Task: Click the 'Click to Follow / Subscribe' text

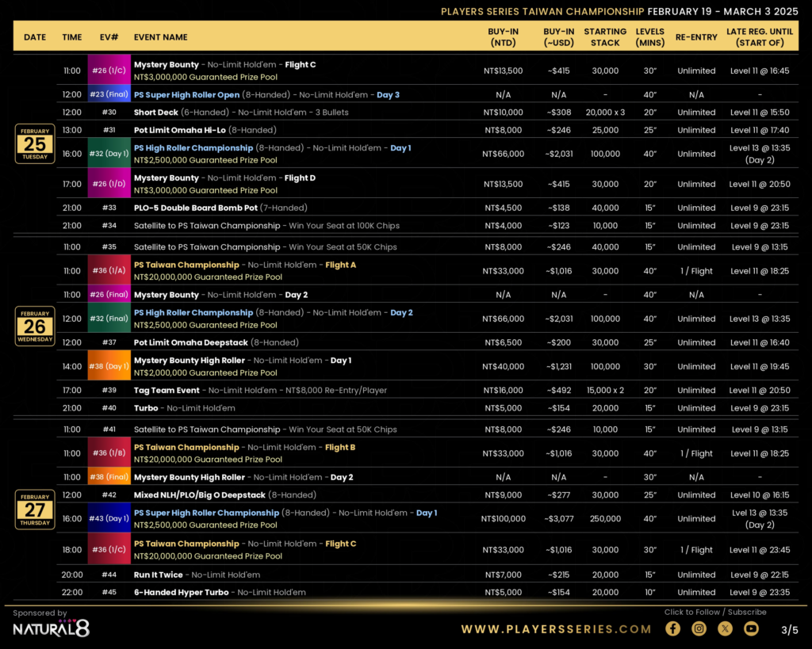Action: coord(714,612)
